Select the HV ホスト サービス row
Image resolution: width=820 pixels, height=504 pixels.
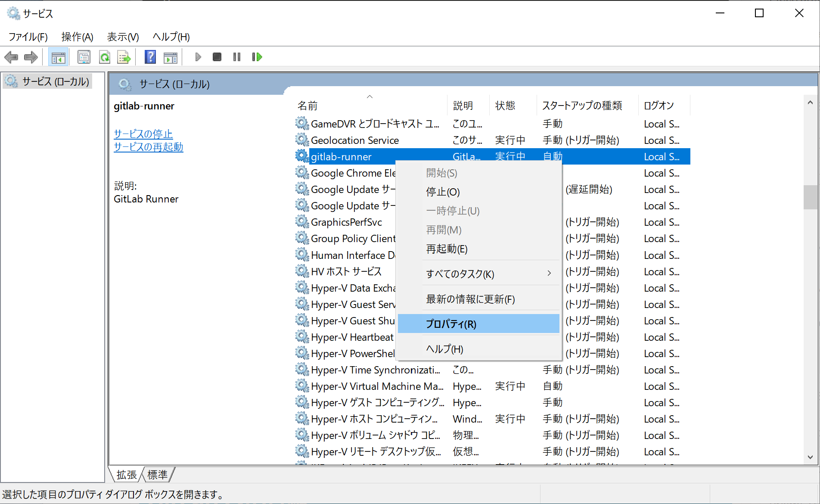[x=346, y=271]
